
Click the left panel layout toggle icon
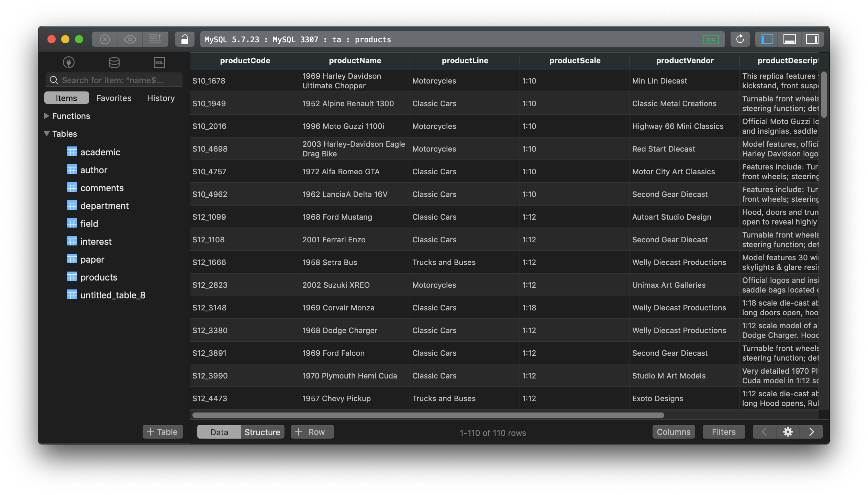click(766, 39)
